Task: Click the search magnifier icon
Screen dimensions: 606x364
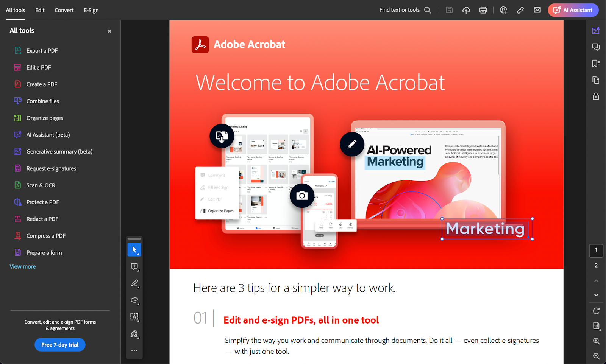Action: (428, 10)
